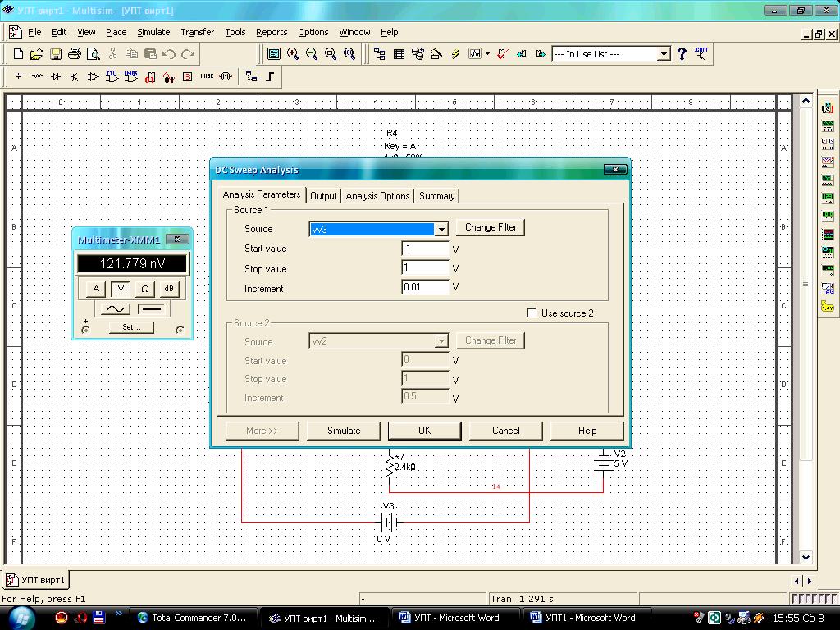Viewport: 840px width, 630px height.
Task: Place a TTL logic component
Action: [112, 76]
